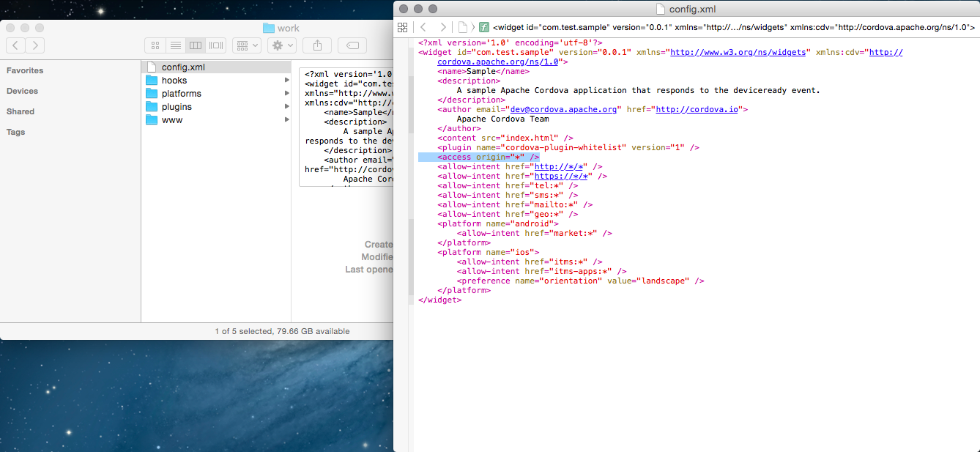This screenshot has height=452, width=980.
Task: Click Favorites sidebar heading
Action: [25, 70]
